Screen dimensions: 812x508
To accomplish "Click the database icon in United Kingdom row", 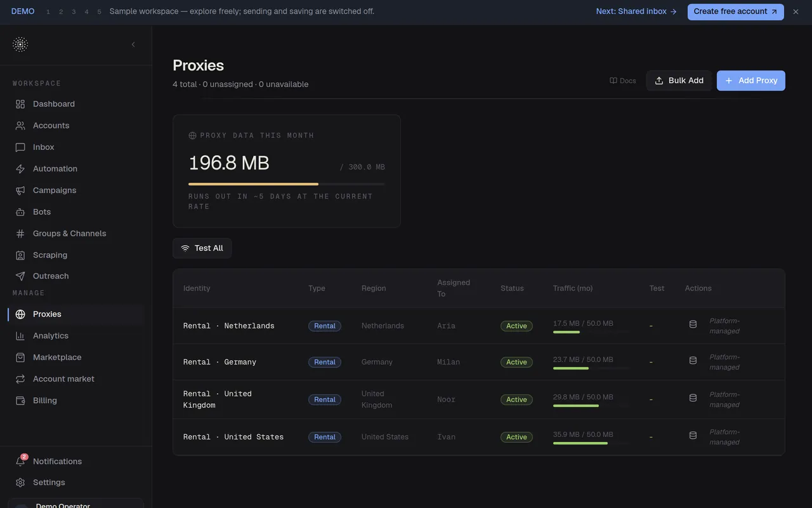I will pos(693,398).
